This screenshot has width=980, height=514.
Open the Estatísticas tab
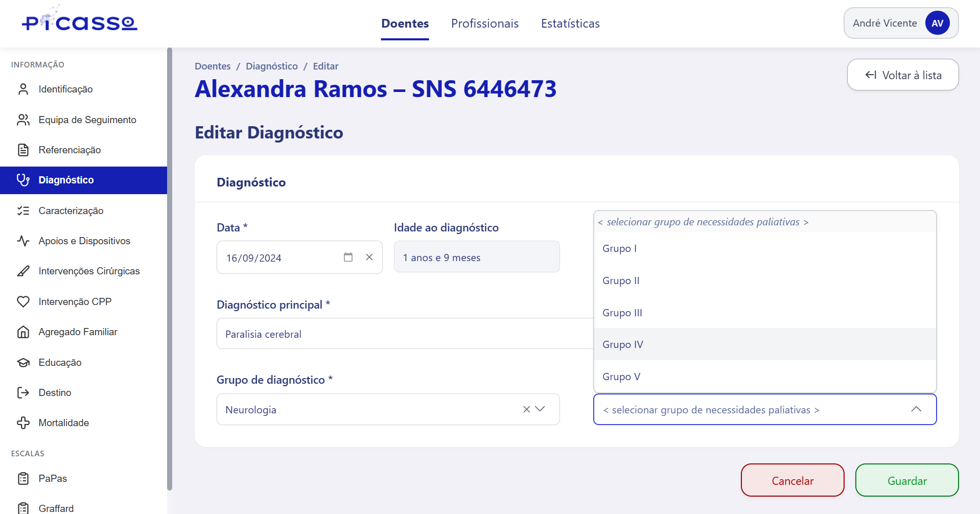click(x=570, y=24)
